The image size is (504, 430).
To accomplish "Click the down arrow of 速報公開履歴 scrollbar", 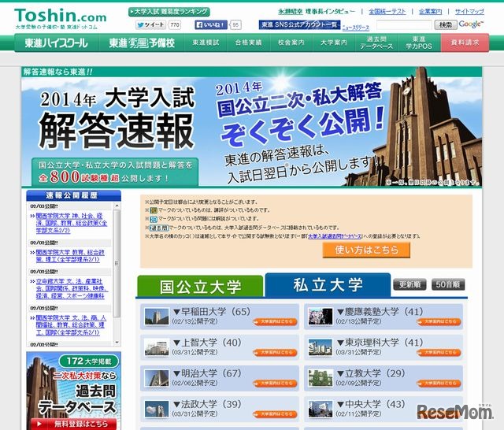I will (x=117, y=343).
